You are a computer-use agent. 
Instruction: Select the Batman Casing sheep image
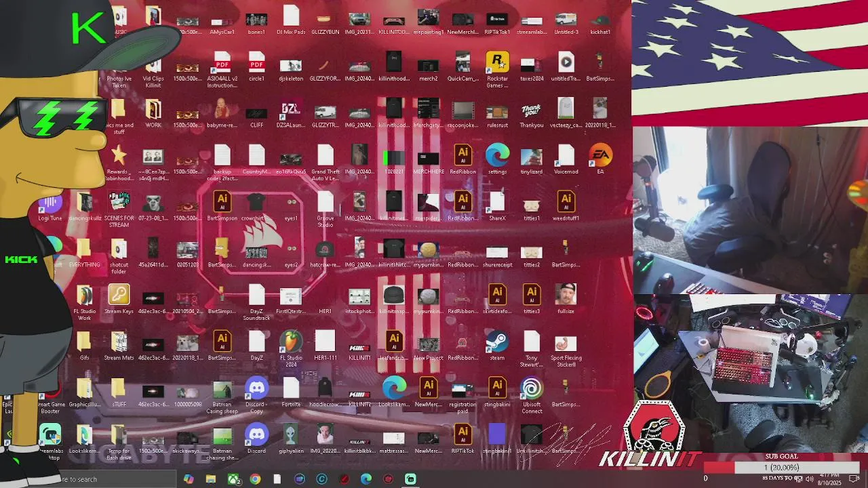pos(222,389)
